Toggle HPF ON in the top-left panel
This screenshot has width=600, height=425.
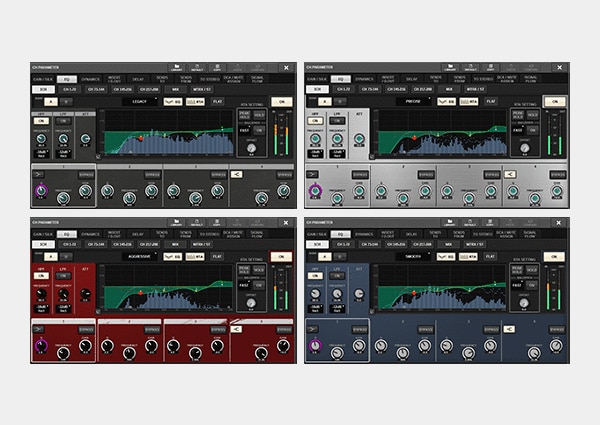(41, 120)
